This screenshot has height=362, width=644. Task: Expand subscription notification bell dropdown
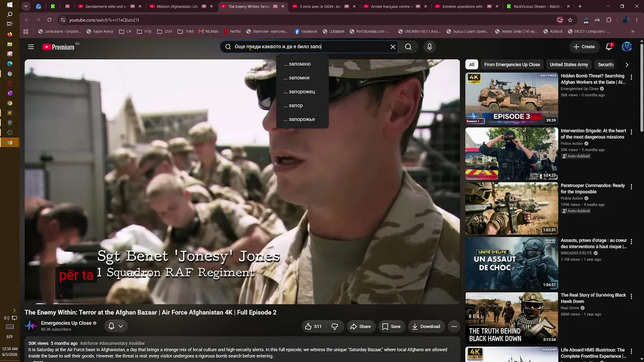click(x=116, y=326)
